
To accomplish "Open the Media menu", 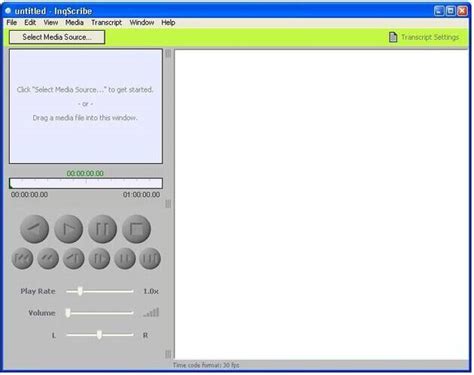I will pyautogui.click(x=74, y=22).
